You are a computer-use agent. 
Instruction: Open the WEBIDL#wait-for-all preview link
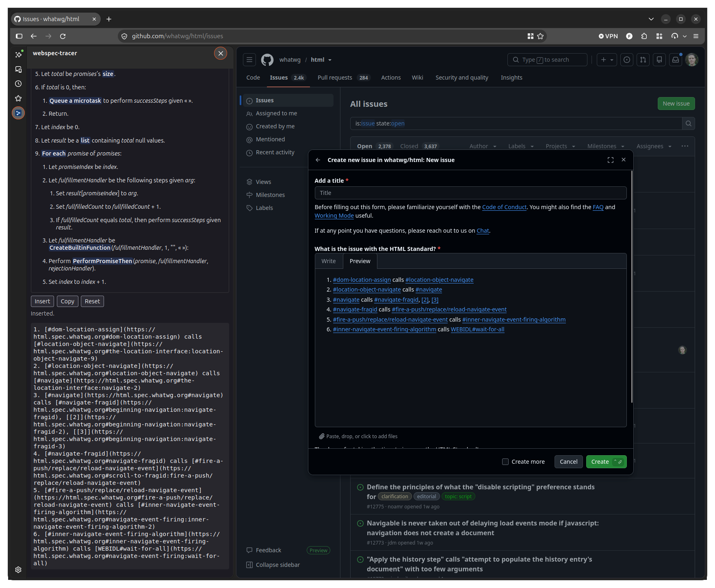(x=477, y=329)
